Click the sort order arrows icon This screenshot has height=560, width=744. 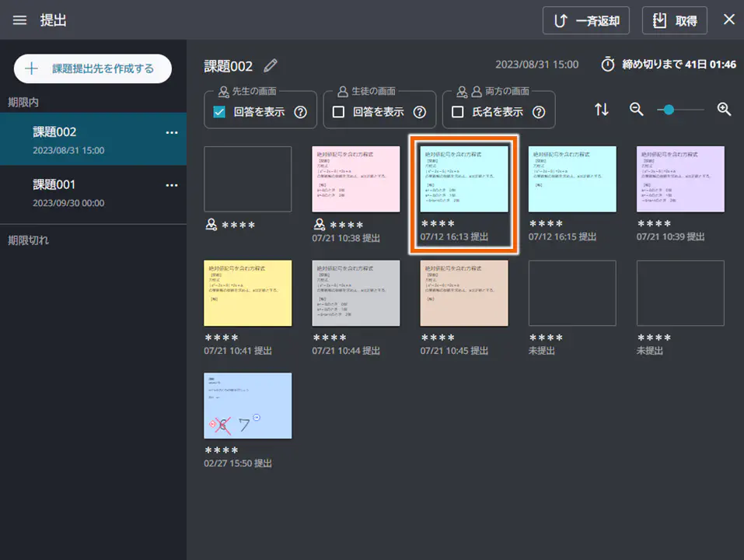point(602,110)
